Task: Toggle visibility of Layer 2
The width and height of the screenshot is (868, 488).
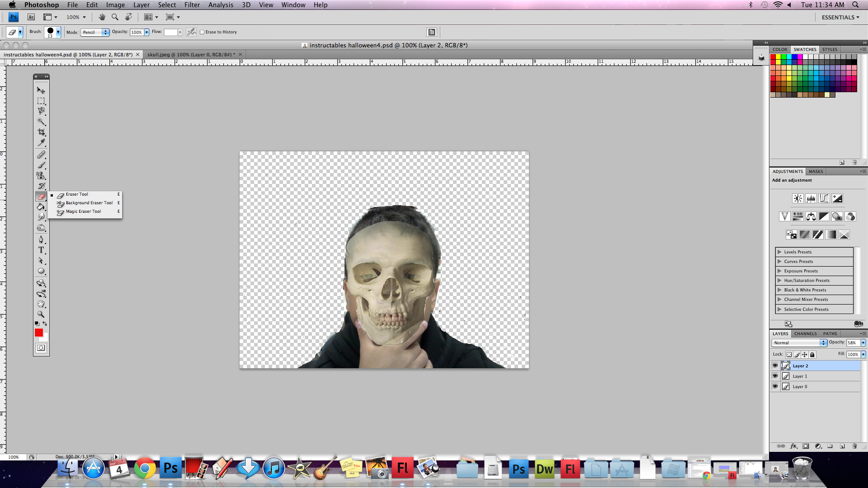Action: point(775,365)
